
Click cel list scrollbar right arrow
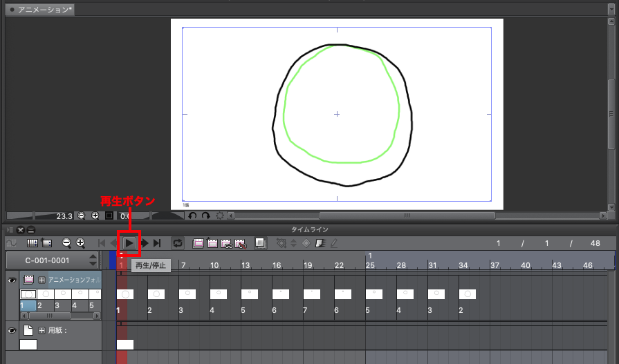click(97, 316)
